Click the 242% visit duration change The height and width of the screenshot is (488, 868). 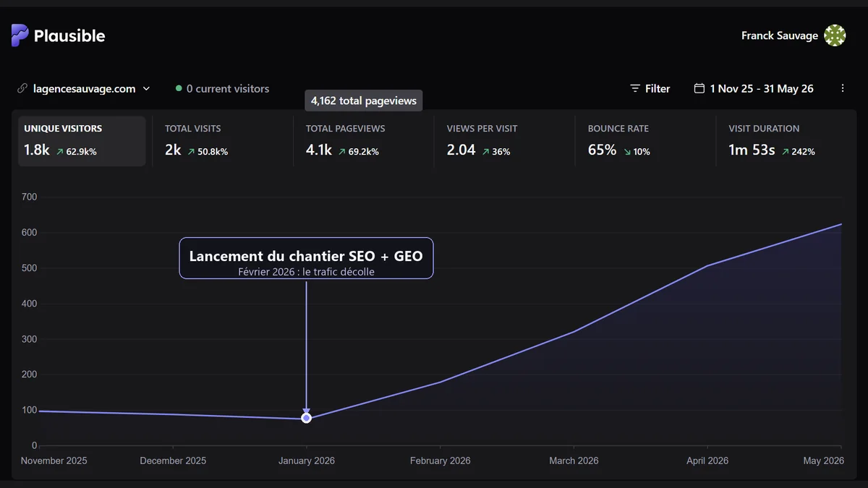[799, 152]
